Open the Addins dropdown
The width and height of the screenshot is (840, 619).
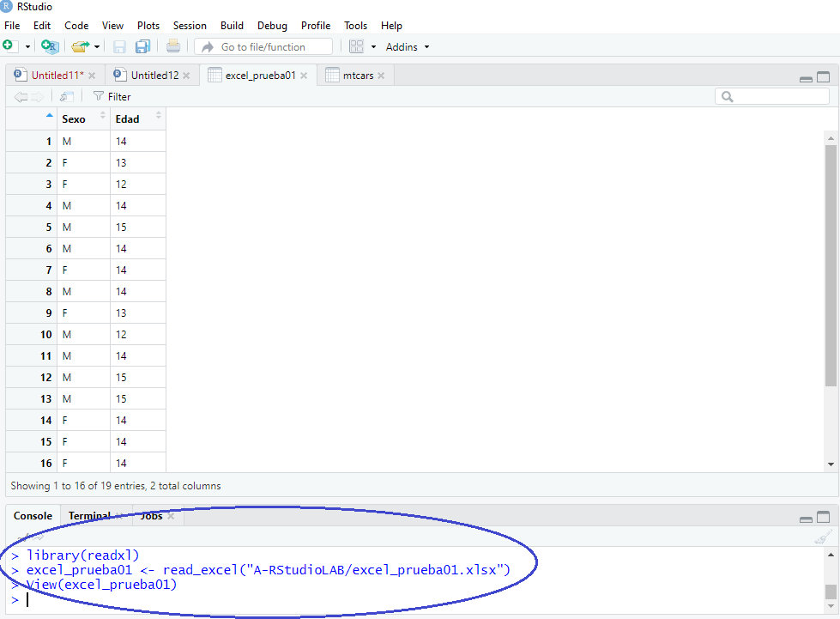pos(407,46)
